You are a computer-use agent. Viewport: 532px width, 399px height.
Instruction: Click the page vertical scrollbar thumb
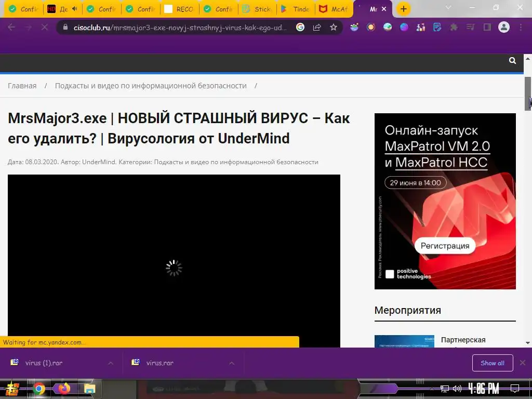[528, 94]
